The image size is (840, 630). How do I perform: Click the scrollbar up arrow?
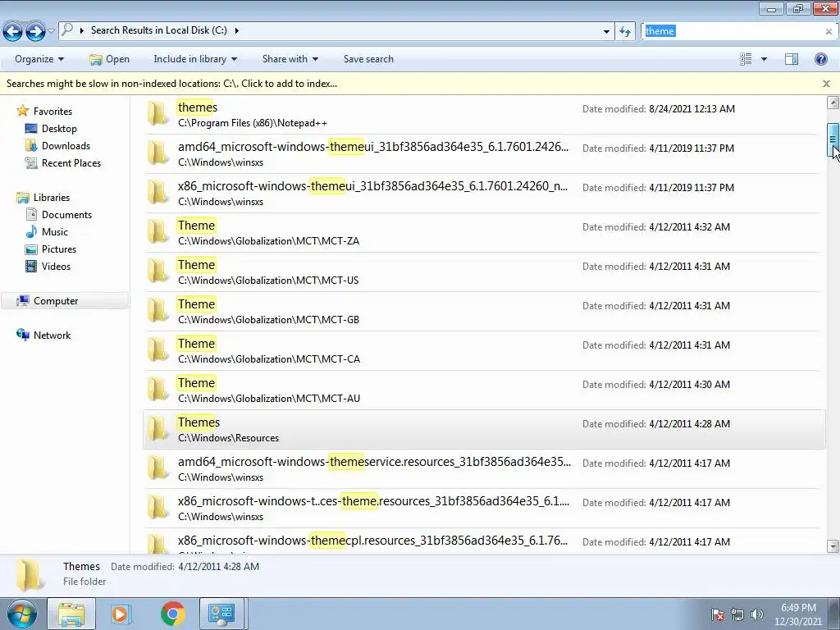pos(833,103)
